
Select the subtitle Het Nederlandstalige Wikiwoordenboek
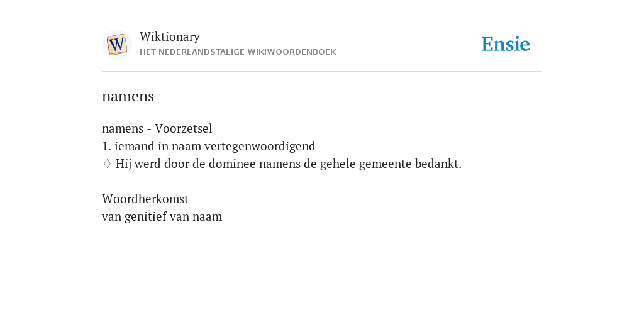coord(238,52)
